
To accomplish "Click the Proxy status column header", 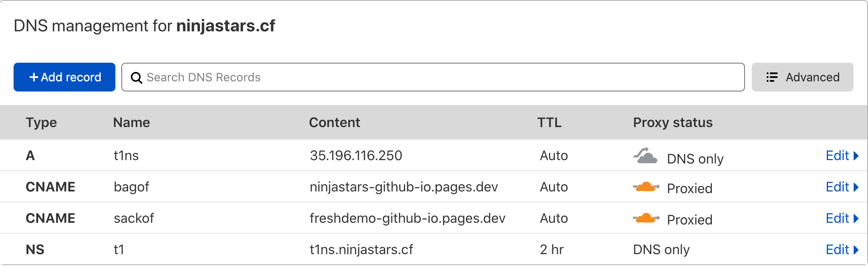I will [x=672, y=122].
